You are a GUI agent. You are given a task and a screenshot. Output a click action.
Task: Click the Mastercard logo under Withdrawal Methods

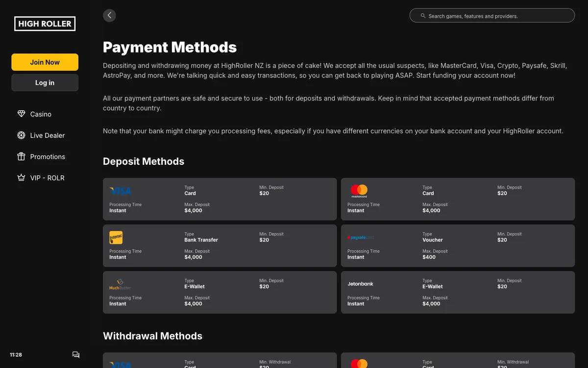tap(359, 364)
